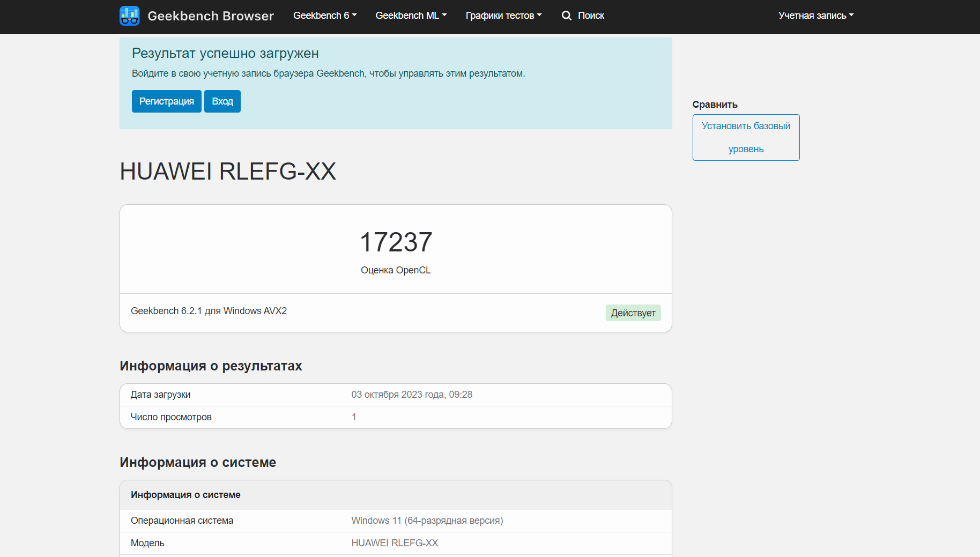Viewport: 980px width, 557px height.
Task: Click the 17237 OpenCL score
Action: point(396,242)
